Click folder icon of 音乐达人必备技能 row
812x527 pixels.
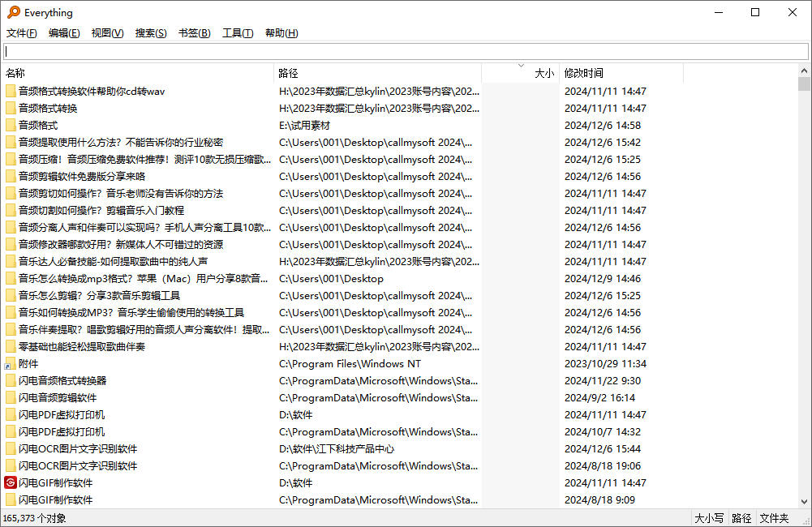11,262
